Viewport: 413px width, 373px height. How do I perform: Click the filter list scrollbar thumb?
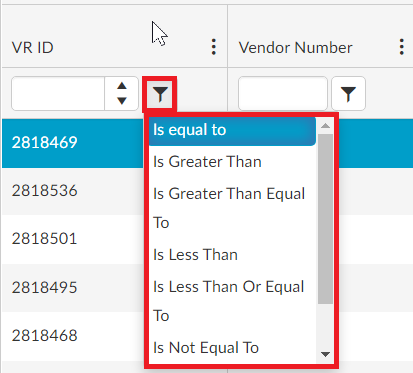[x=325, y=219]
